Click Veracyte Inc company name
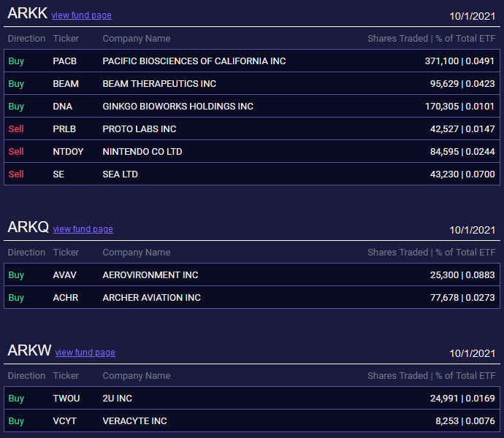 (134, 421)
